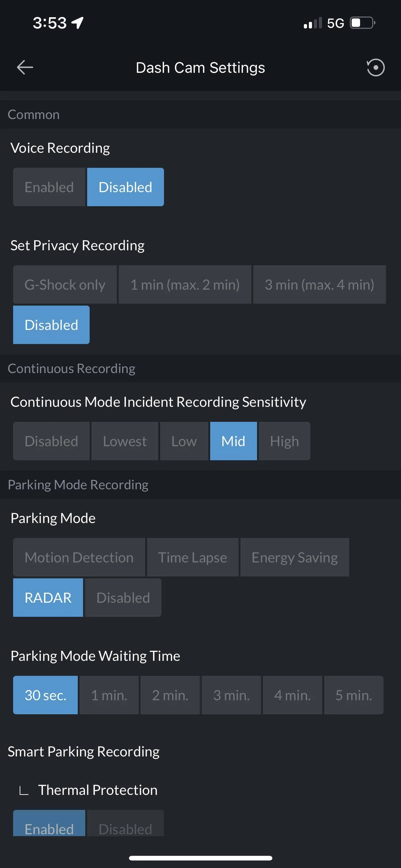Image resolution: width=401 pixels, height=868 pixels.
Task: Set incident sensitivity to High
Action: [x=285, y=441]
